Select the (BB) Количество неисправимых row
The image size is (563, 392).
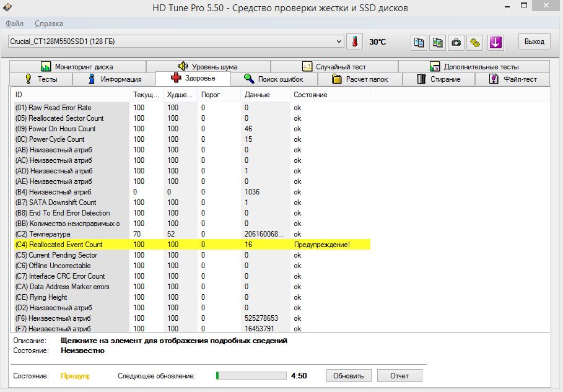pos(191,224)
